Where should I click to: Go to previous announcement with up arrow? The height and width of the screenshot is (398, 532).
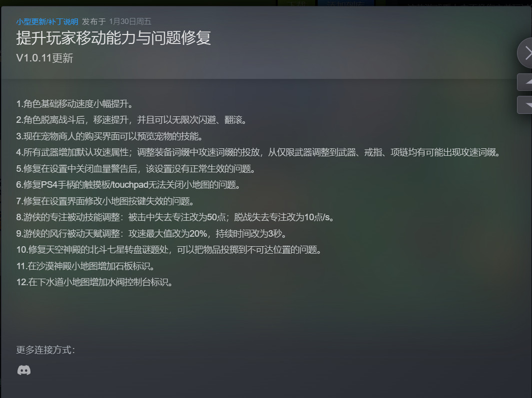click(526, 82)
